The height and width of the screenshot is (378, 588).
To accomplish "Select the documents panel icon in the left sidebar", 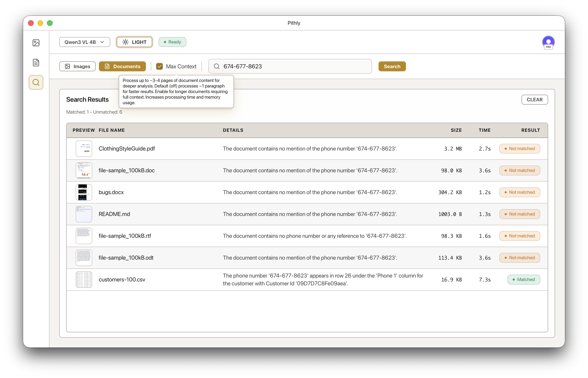I will (x=36, y=63).
